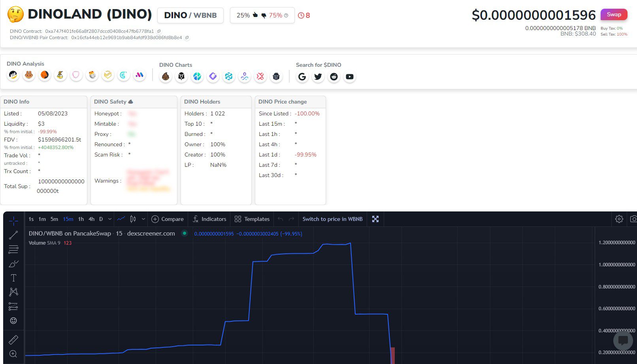Image resolution: width=637 pixels, height=364 pixels.
Task: Set chart interval to 1m
Action: pos(42,219)
